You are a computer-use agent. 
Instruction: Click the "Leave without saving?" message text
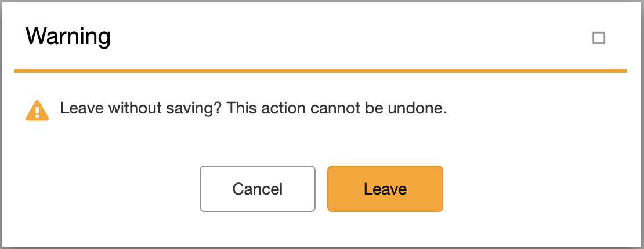pos(142,108)
